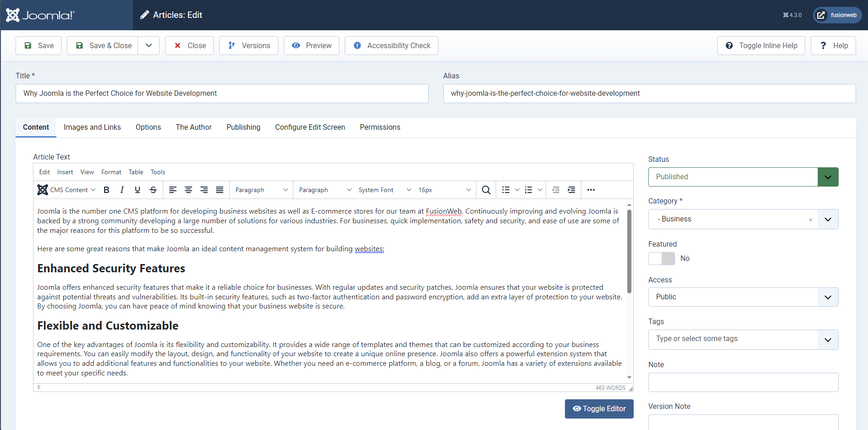
Task: Click into the Alias input field
Action: coord(649,94)
